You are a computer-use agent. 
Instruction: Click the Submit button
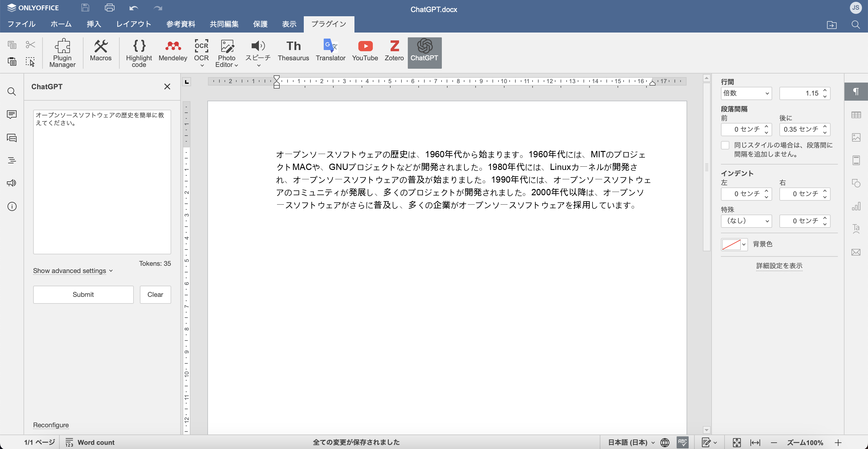pos(83,294)
